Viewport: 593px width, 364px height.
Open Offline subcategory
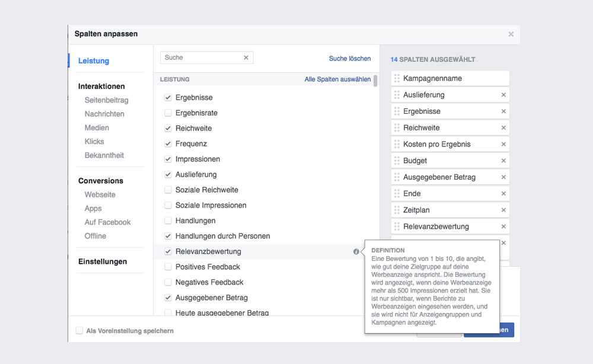pyautogui.click(x=95, y=236)
